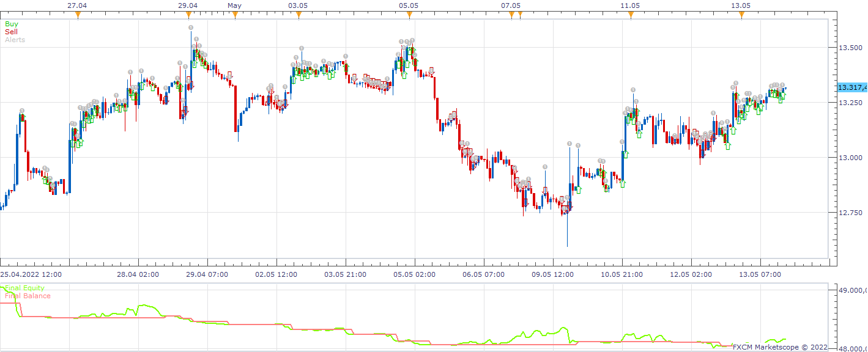Click the orange marker under 29.04
This screenshot has width=868, height=352.
pos(188,15)
